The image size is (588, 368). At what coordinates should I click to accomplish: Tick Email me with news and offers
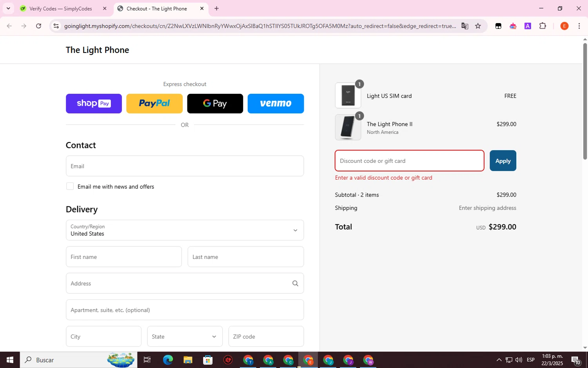coord(70,186)
